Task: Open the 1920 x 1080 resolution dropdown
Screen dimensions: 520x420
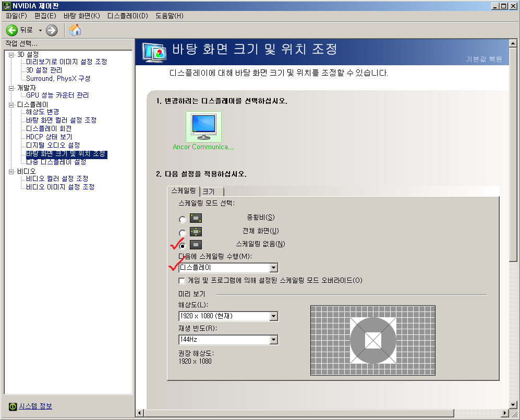Action: pos(273,316)
